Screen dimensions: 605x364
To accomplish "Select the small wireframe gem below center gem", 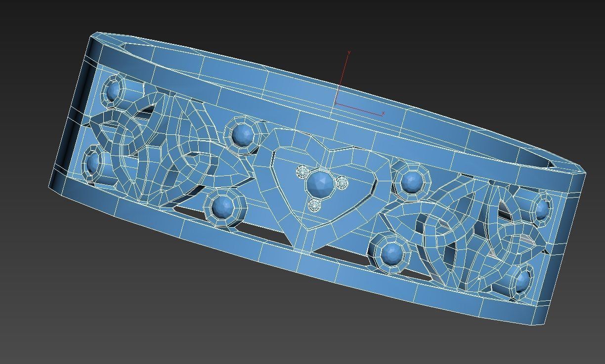I will [x=314, y=205].
